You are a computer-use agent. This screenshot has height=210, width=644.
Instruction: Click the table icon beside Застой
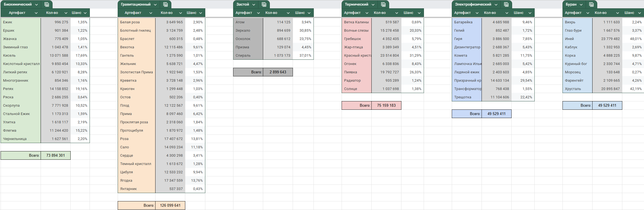(x=264, y=4)
